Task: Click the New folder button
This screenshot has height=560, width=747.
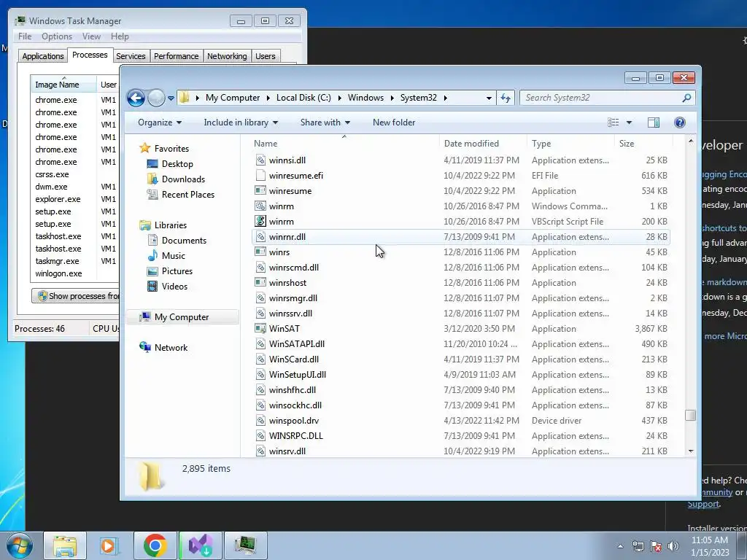Action: point(394,122)
